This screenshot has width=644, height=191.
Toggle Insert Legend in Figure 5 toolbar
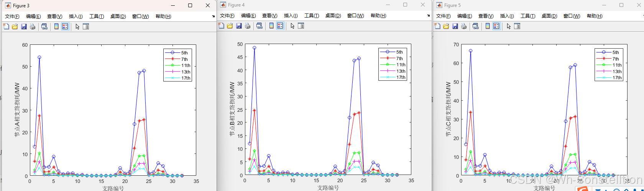[x=496, y=26]
